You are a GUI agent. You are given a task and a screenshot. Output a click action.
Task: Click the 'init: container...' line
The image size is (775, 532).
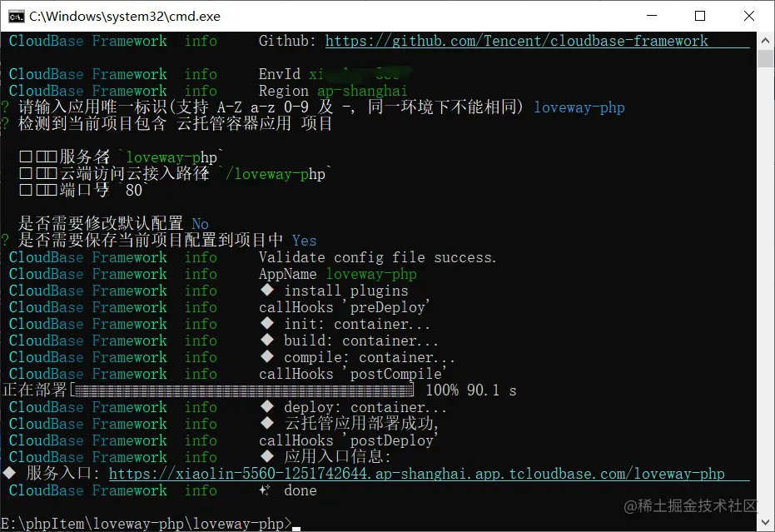345,324
